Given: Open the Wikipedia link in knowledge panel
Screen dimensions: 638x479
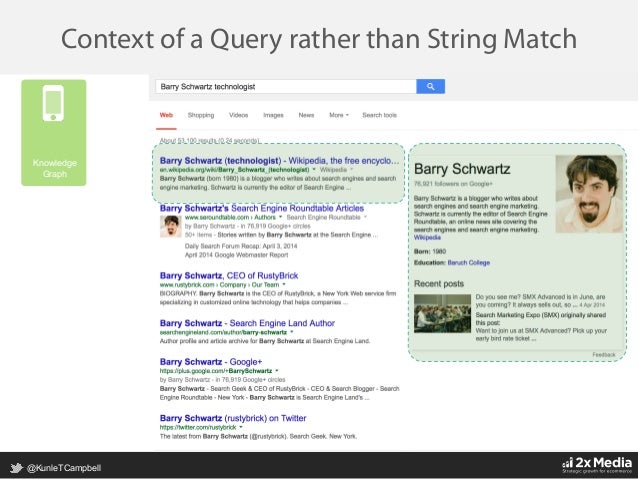Looking at the screenshot, I should (x=427, y=237).
